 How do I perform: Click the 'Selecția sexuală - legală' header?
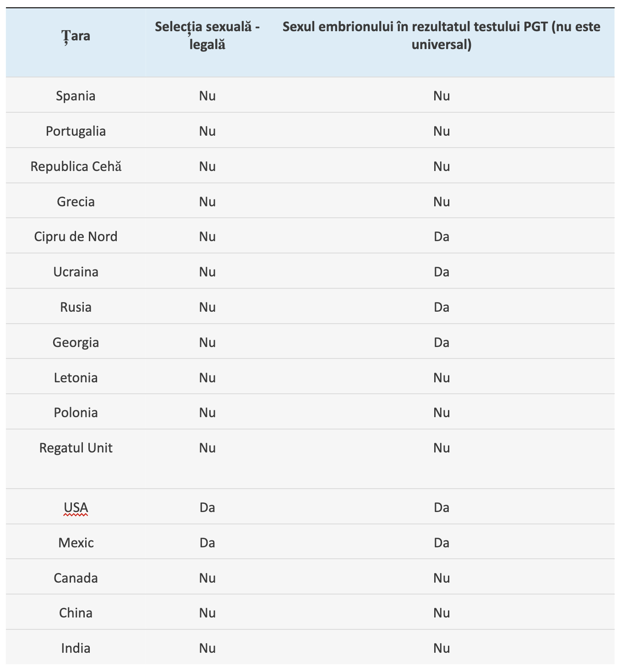pos(207,36)
